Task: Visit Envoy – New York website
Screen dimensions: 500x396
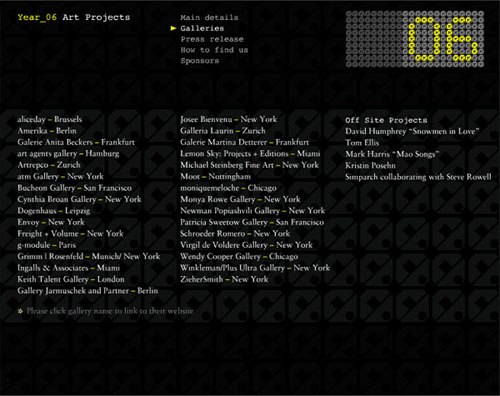Action: tap(51, 222)
